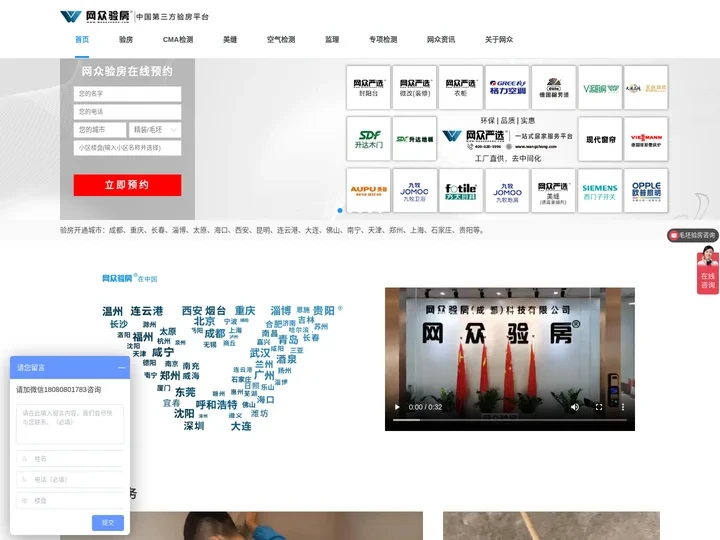Open the 毛坯验房咨询 floating chat badge
Viewport: 720px width, 540px height.
point(692,235)
